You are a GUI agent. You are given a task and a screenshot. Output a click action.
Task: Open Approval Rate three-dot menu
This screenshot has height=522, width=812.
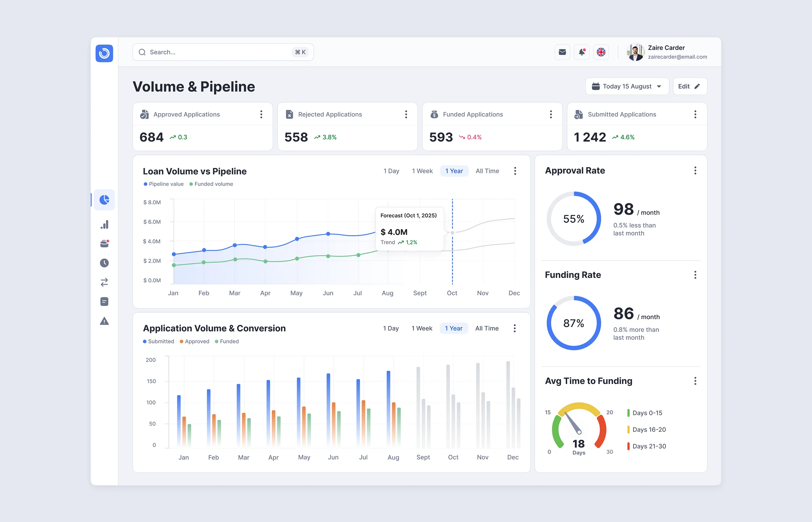[695, 171]
